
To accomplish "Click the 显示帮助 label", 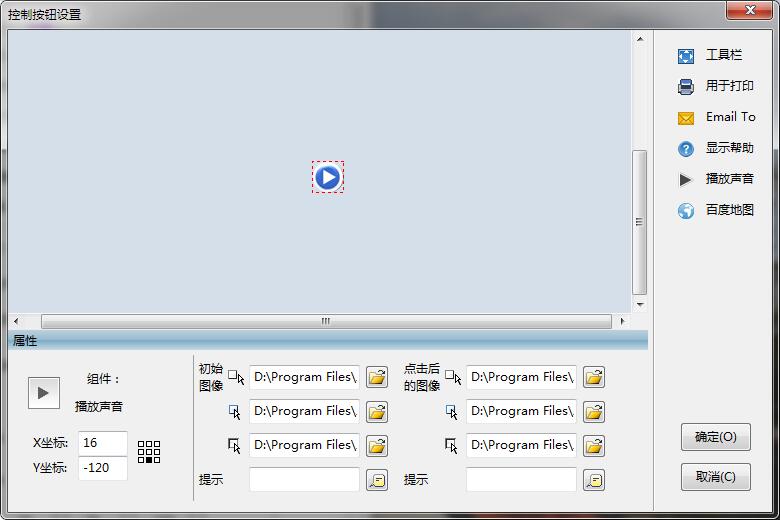I will coord(729,148).
